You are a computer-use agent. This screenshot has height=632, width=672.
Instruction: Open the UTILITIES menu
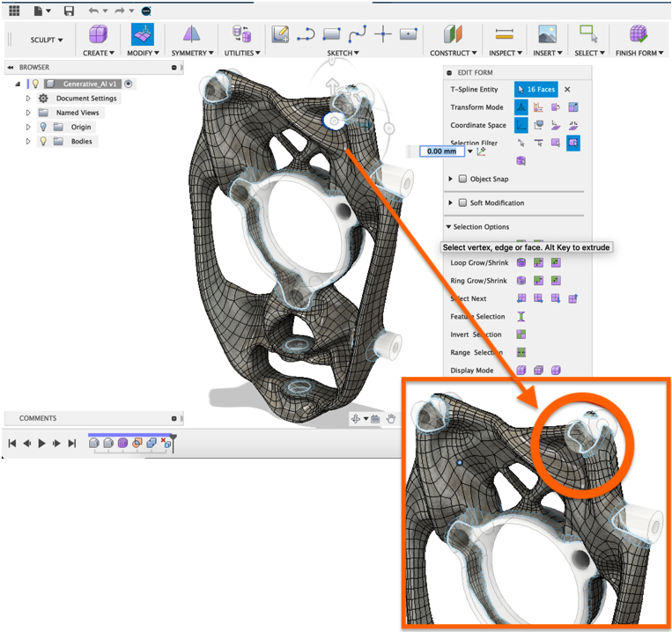[240, 53]
